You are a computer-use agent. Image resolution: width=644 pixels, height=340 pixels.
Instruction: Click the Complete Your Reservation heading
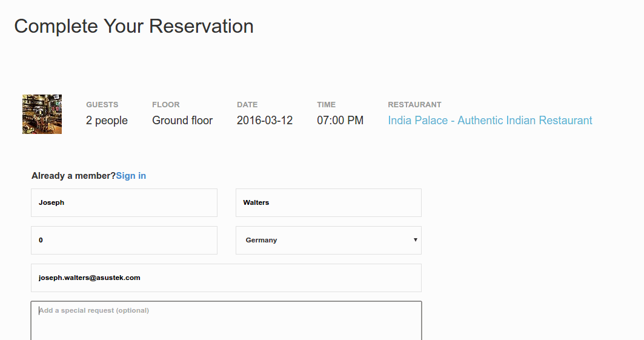[x=134, y=26]
